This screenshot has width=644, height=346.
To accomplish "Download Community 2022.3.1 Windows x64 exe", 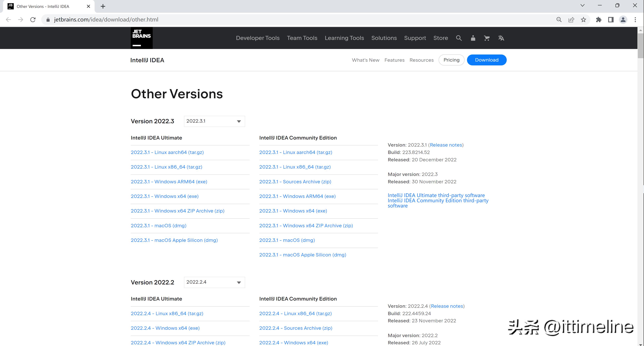I will click(x=293, y=211).
